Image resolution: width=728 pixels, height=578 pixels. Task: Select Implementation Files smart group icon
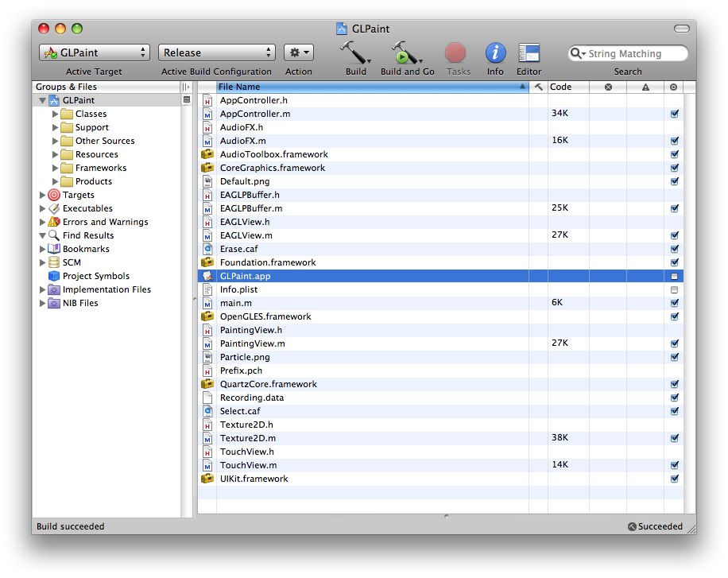coord(54,289)
